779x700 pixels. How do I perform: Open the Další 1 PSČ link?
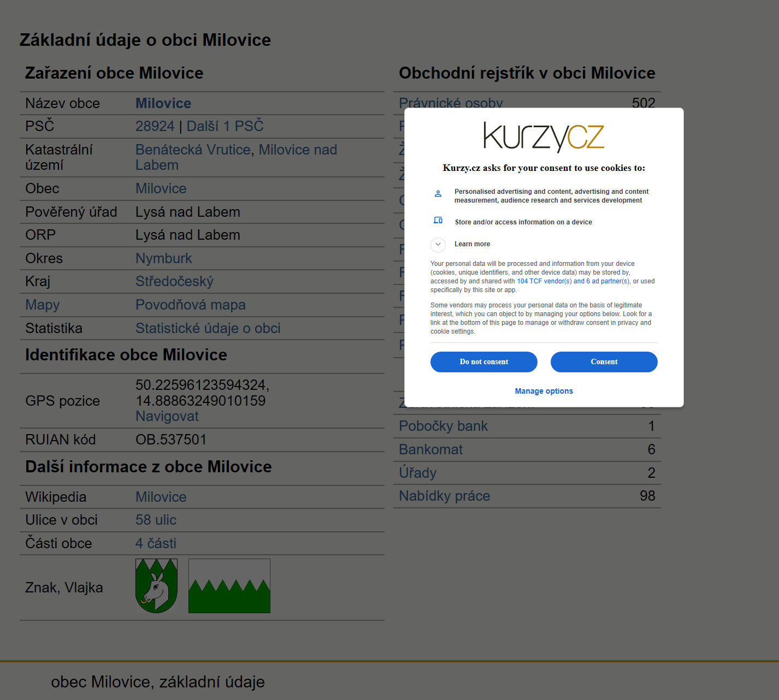[x=225, y=126]
